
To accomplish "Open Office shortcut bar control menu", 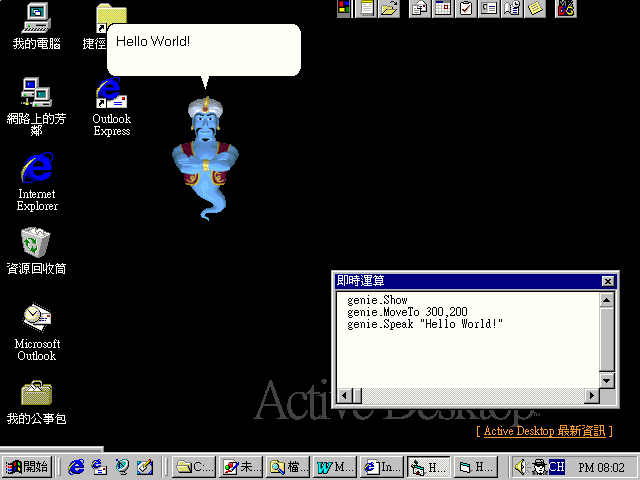I will coord(344,9).
